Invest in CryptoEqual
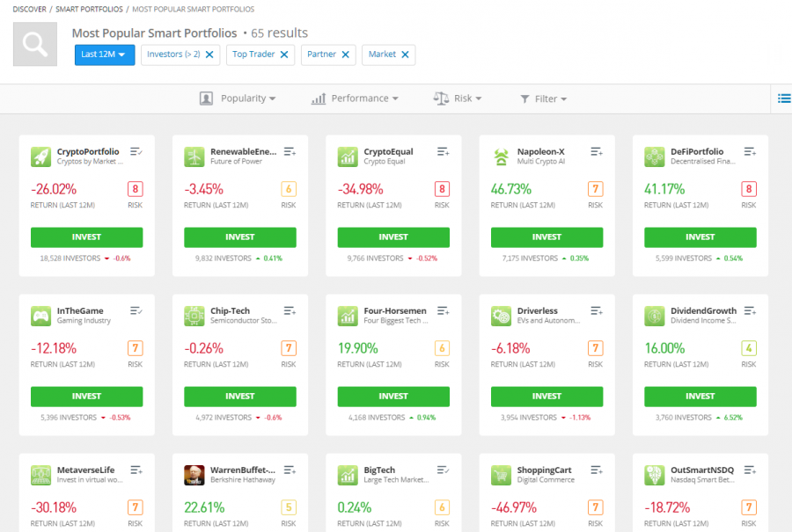This screenshot has height=532, width=792. [x=393, y=237]
